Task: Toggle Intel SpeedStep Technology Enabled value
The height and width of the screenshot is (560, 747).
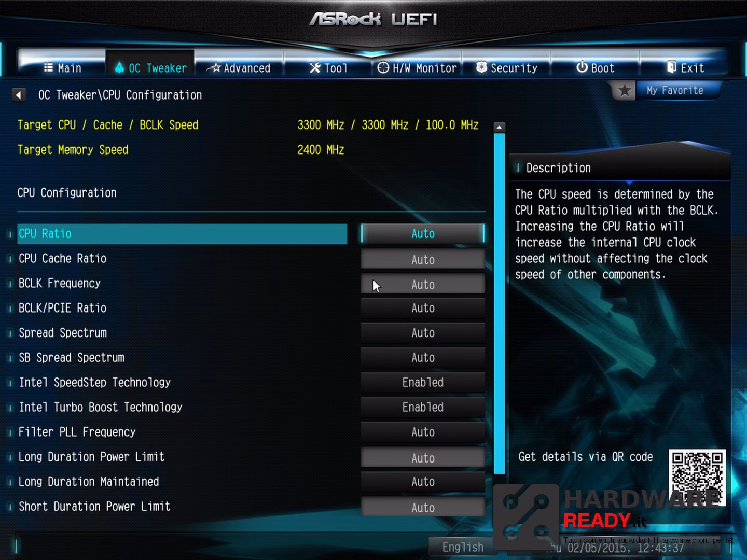Action: point(423,383)
